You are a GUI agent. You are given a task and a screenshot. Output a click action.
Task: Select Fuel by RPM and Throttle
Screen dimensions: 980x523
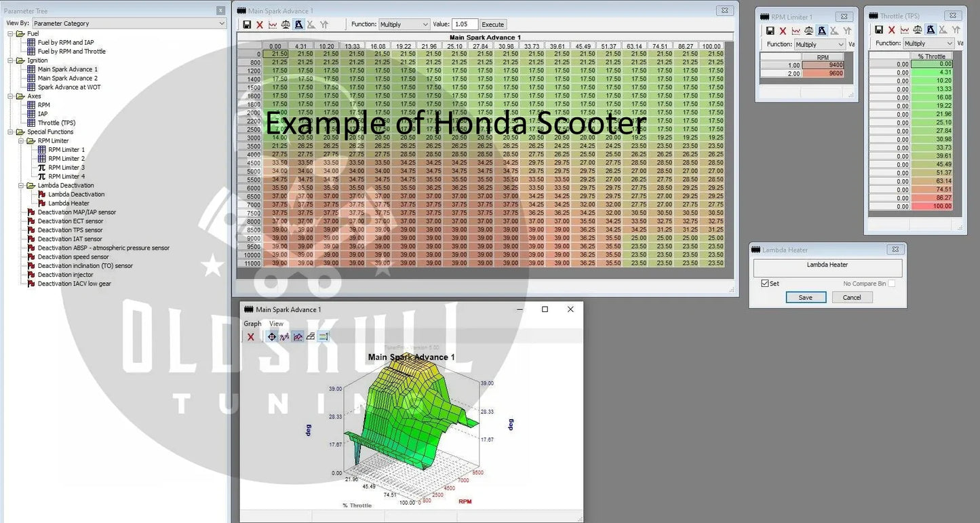(71, 51)
